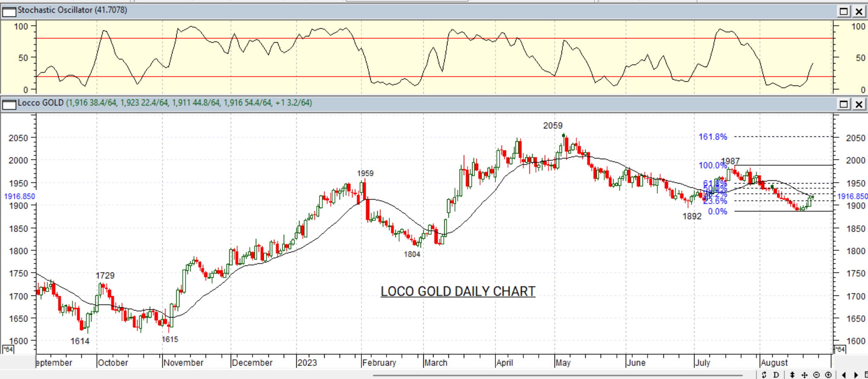Click the Locco GOLD price data title
The image size is (868, 379).
(x=165, y=103)
